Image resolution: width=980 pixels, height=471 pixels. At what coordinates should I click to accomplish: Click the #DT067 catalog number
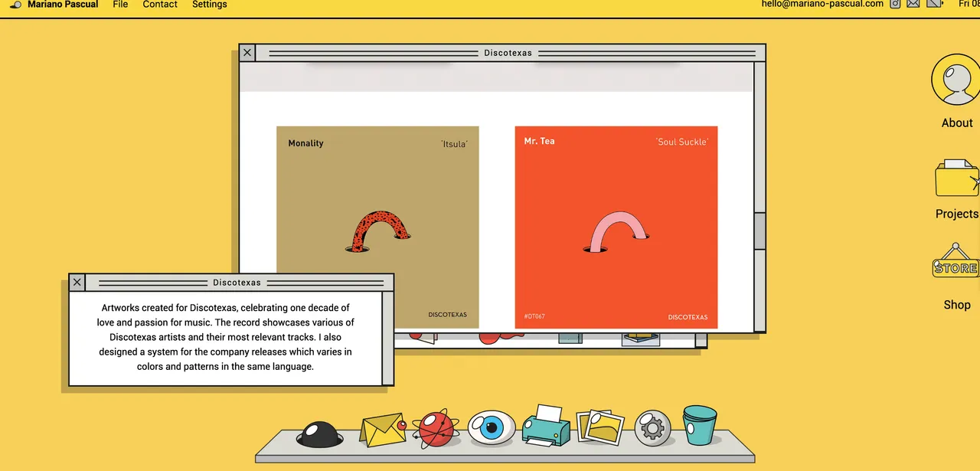coord(534,316)
